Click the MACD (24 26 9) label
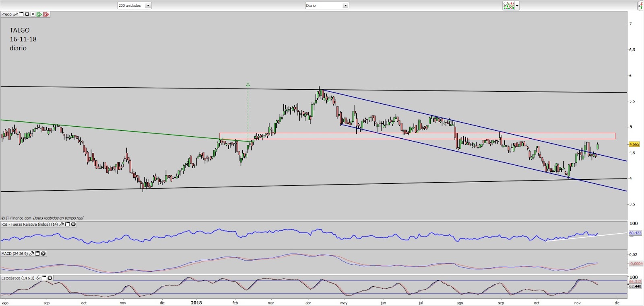 pyautogui.click(x=14, y=254)
